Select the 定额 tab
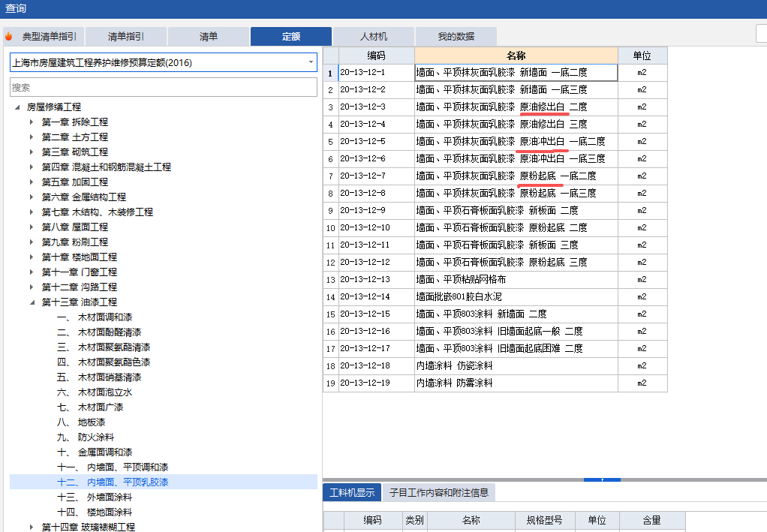The image size is (767, 532). 291,37
